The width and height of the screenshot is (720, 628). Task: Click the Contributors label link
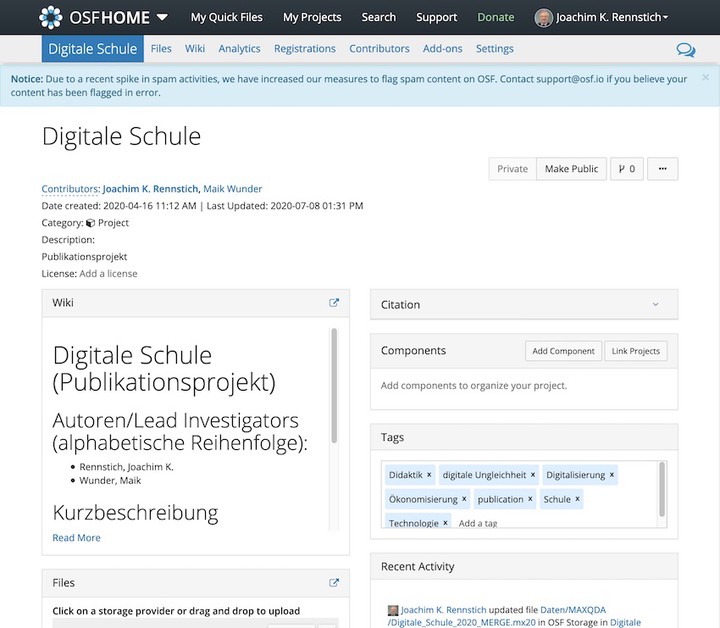pos(71,189)
